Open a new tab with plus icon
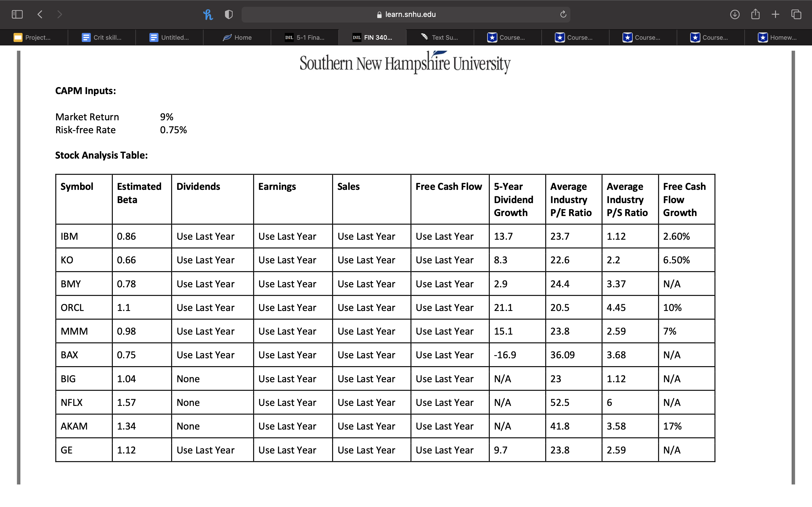Viewport: 812px width, 507px height. (x=775, y=14)
